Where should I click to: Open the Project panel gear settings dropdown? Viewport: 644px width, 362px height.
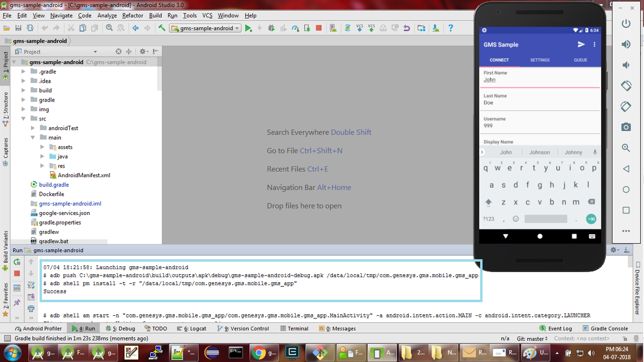click(x=144, y=52)
